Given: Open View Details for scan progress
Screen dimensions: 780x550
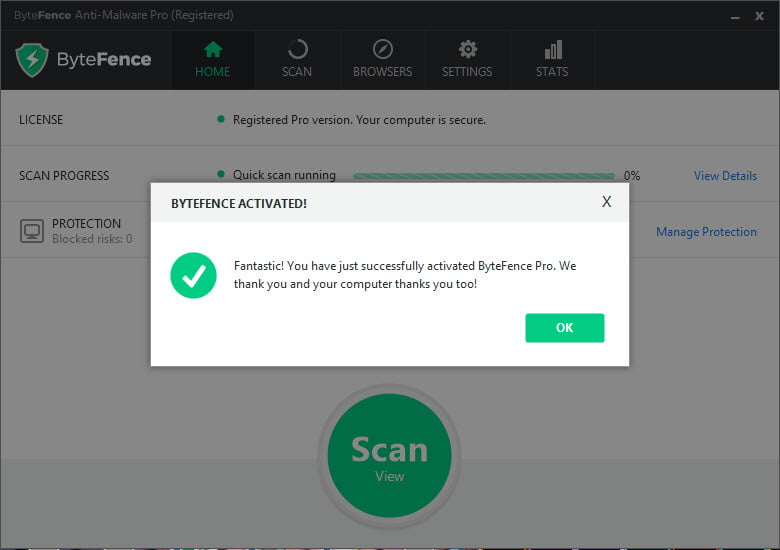Looking at the screenshot, I should click(x=725, y=176).
